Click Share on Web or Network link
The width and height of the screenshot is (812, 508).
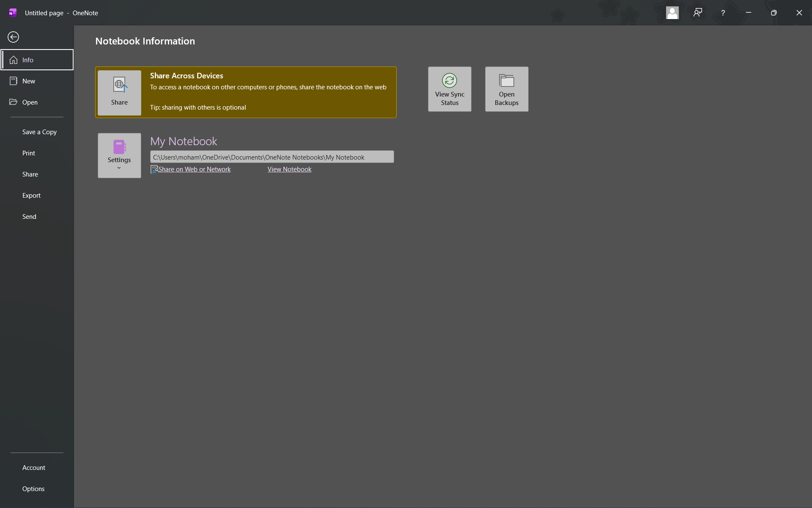[195, 169]
